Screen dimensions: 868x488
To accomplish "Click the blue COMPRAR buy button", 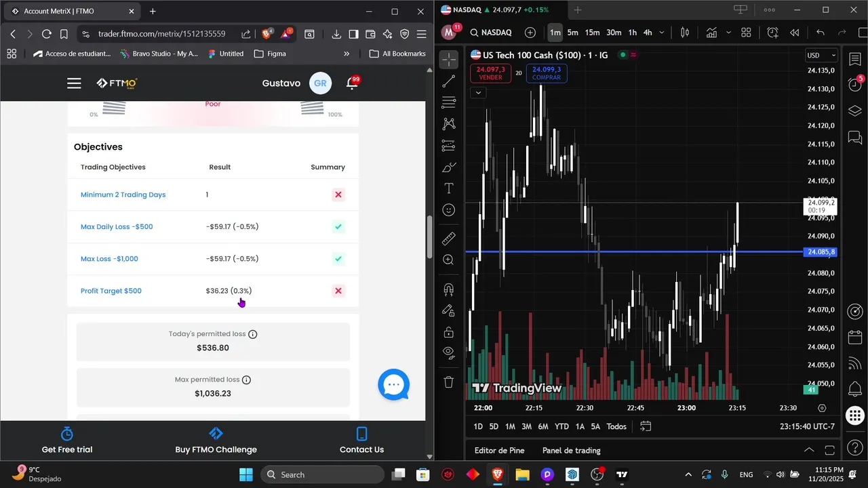I will 547,73.
